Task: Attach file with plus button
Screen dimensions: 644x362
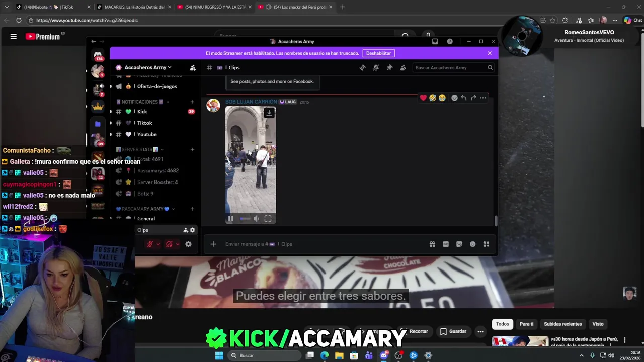Action: pyautogui.click(x=213, y=244)
